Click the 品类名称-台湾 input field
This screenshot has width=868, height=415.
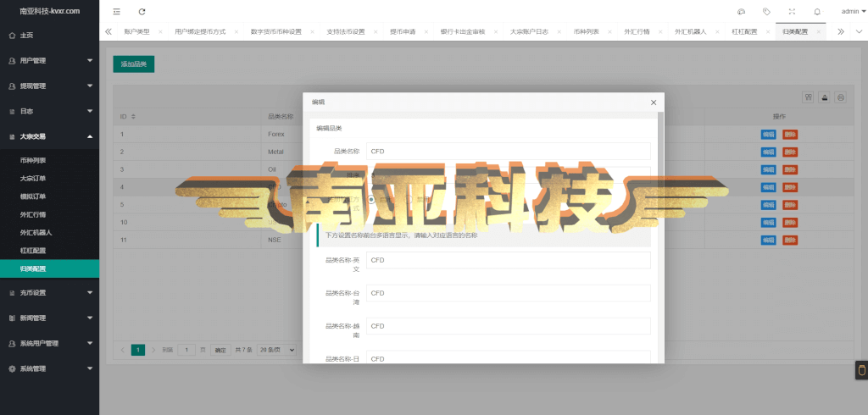(509, 293)
